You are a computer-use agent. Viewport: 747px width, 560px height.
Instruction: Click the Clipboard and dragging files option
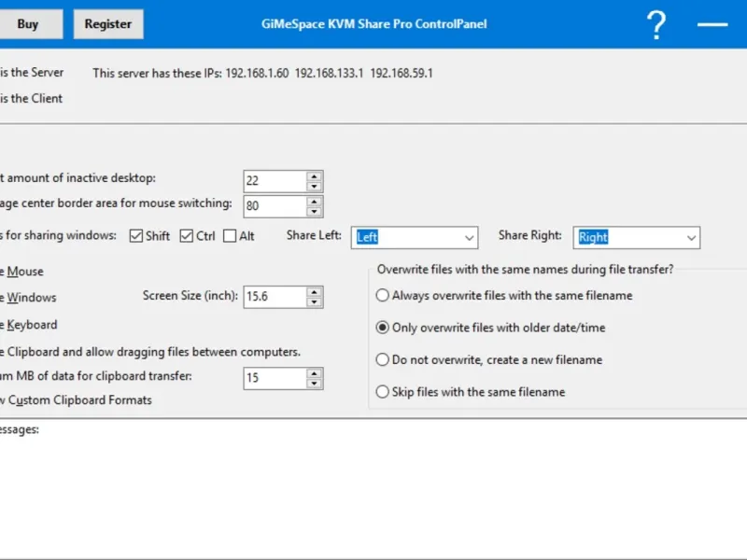[x=150, y=352]
